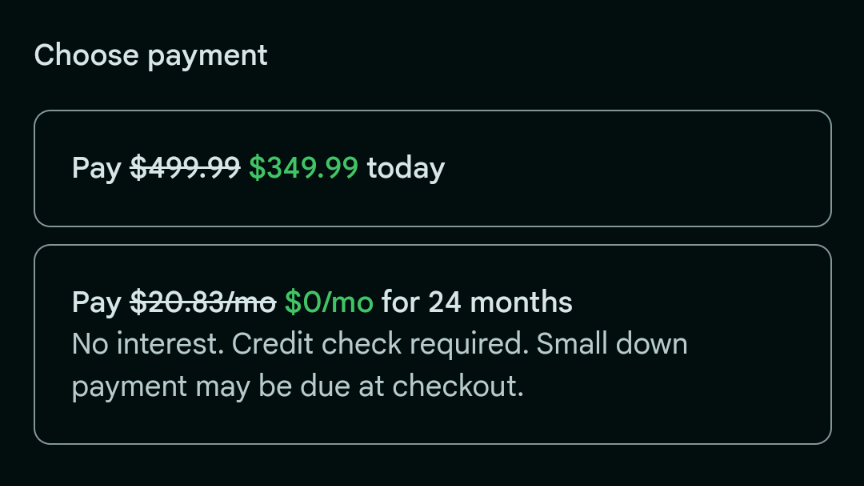This screenshot has width=864, height=486.
Task: Click the "Choose payment" heading
Action: coord(151,56)
